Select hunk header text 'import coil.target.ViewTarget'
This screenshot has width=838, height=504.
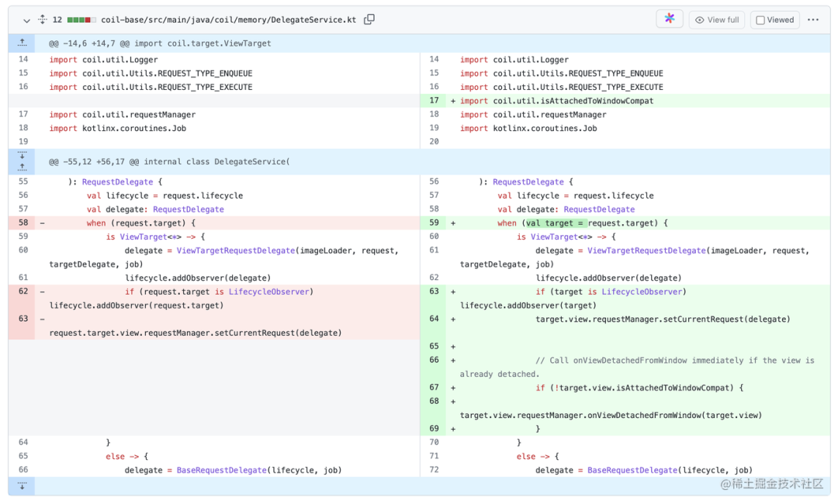[203, 43]
